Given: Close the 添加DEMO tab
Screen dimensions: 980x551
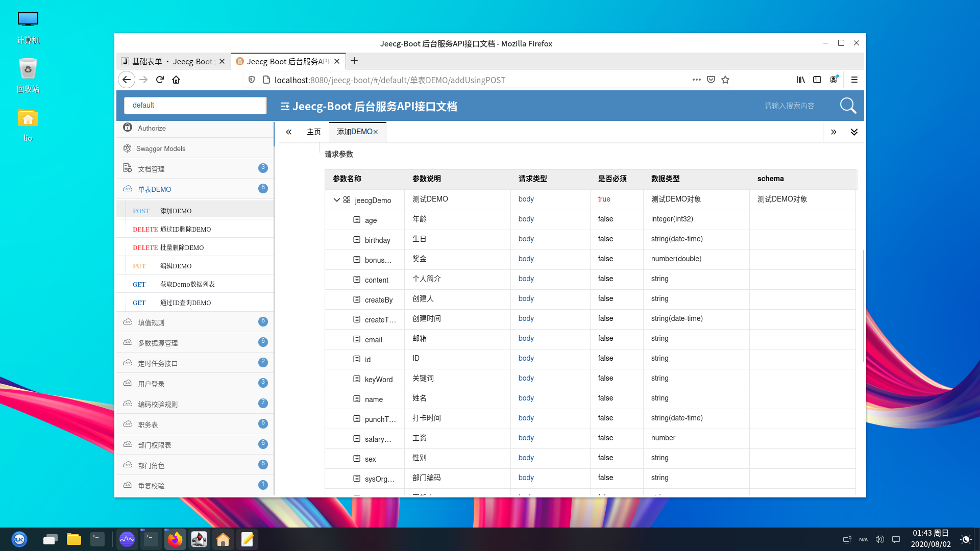Looking at the screenshot, I should click(x=376, y=132).
